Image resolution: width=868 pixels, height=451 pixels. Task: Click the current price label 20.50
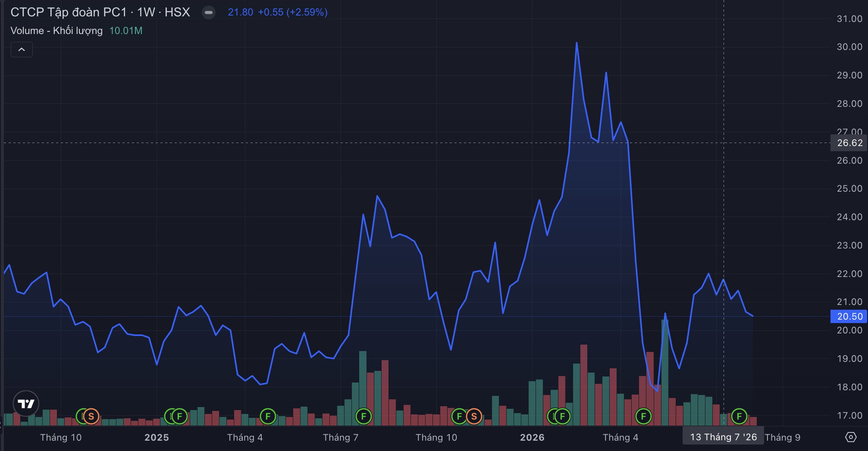[x=849, y=317]
